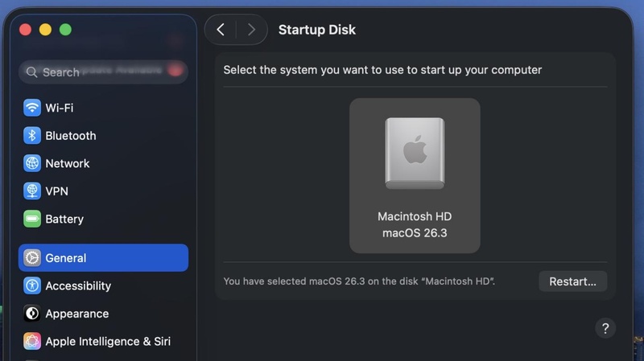Select the Macintosh HD disk icon
Viewport: 644px width, 361px height.
pos(415,154)
